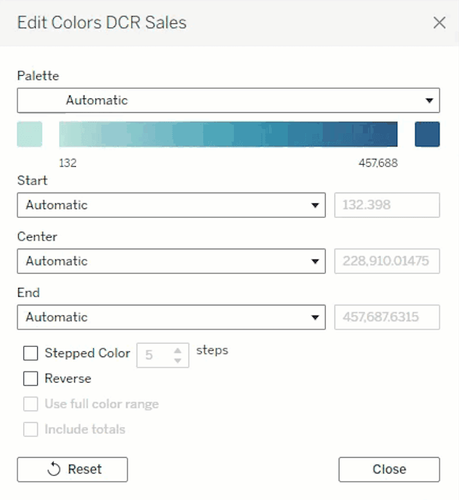Click the dark blue end color swatch

(427, 134)
